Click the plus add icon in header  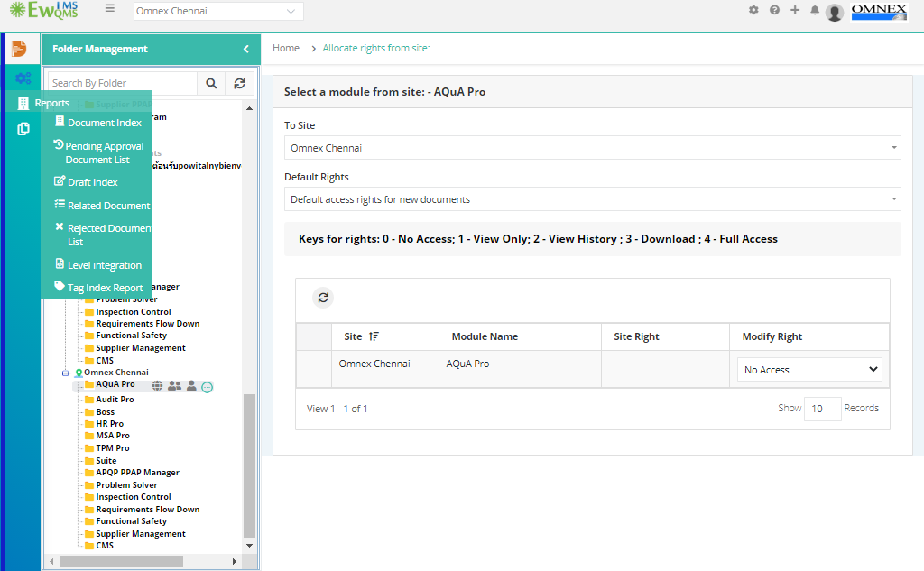tap(795, 10)
